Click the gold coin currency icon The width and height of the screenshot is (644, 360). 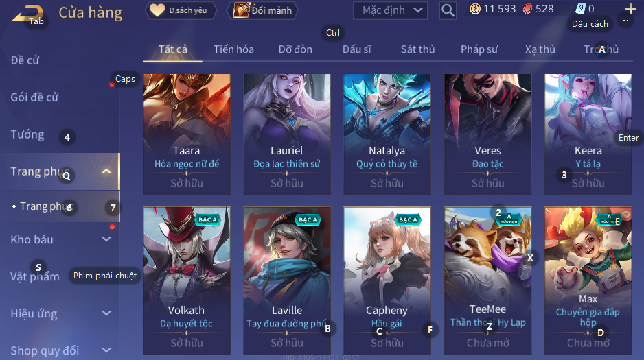pyautogui.click(x=475, y=9)
